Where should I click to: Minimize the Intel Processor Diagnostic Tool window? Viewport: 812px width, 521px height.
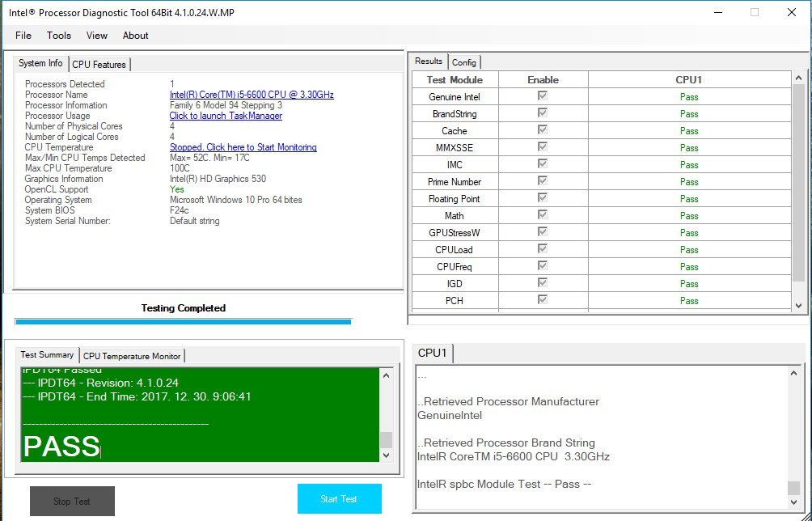coord(717,12)
